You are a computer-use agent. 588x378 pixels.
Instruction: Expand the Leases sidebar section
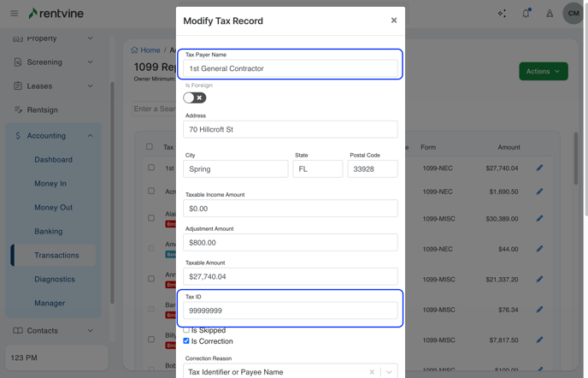pyautogui.click(x=90, y=86)
